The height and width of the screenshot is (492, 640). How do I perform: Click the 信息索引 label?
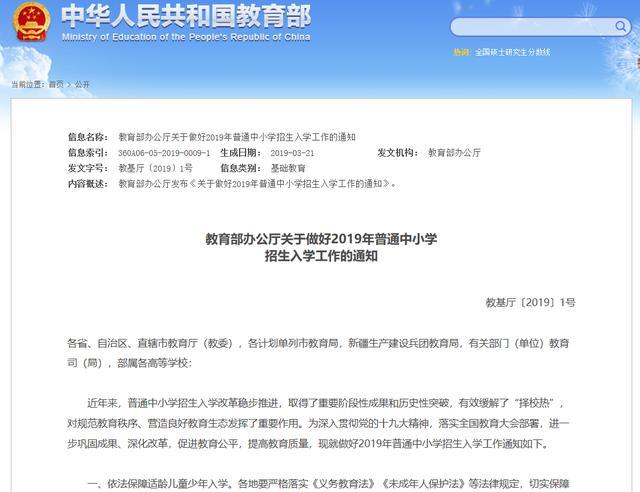tap(88, 153)
